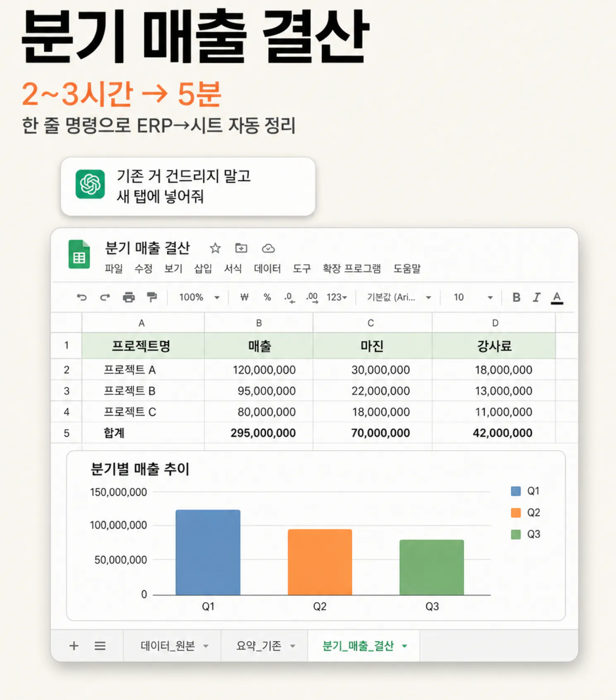Select row 1 header
This screenshot has width=616, height=700.
[66, 345]
